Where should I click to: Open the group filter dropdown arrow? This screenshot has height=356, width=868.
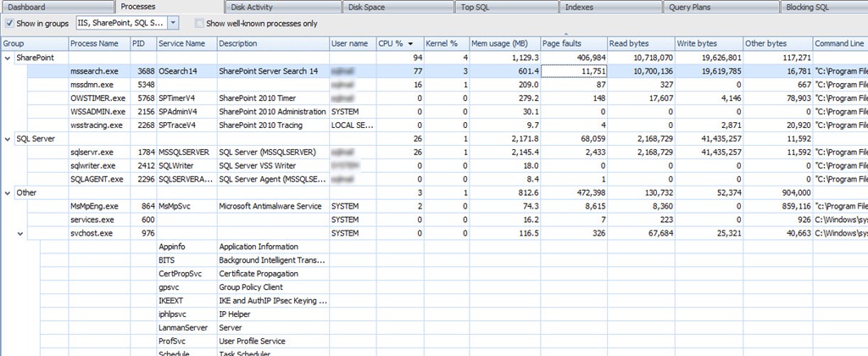click(x=173, y=23)
